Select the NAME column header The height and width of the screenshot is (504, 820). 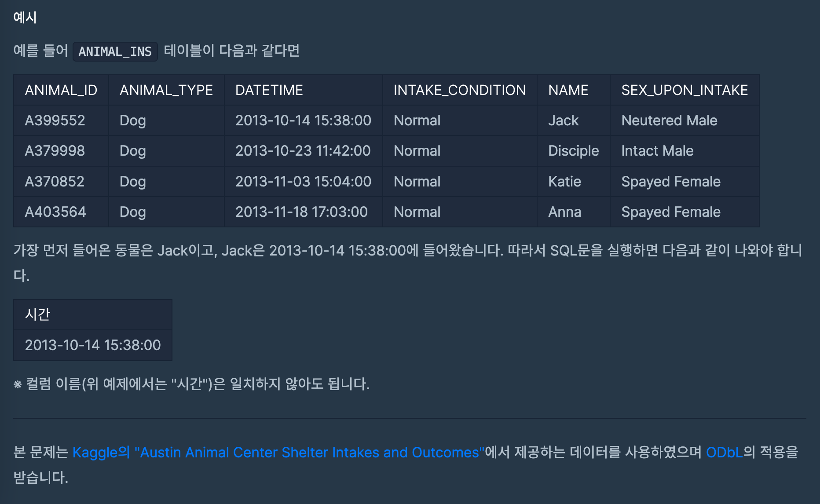pyautogui.click(x=568, y=90)
